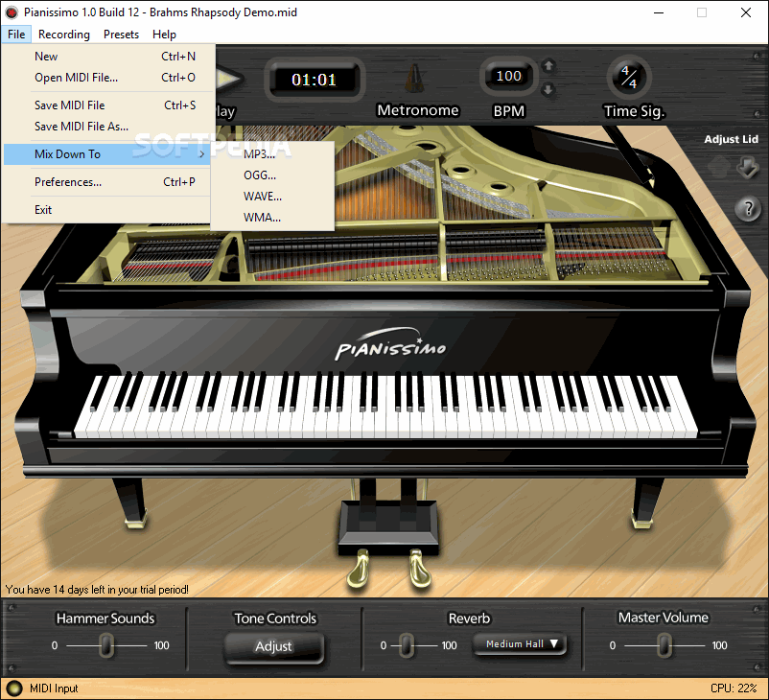
Task: Click the CPU: 22% status text
Action: [x=734, y=688]
